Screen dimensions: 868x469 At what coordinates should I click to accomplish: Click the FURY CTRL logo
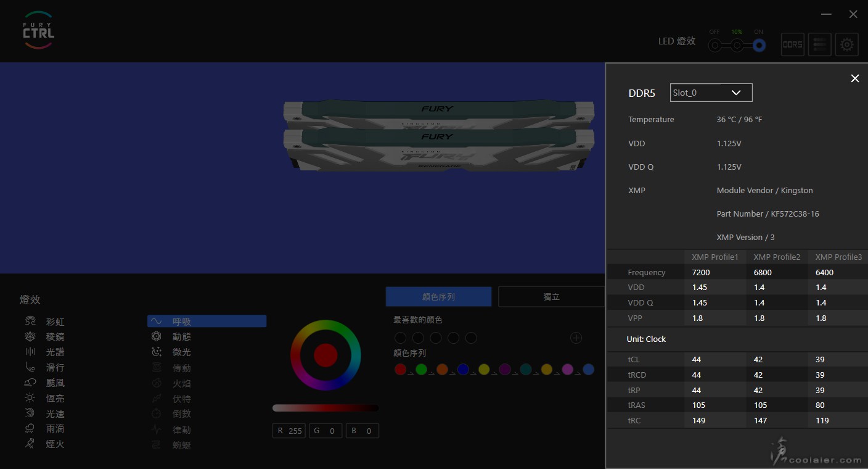pyautogui.click(x=38, y=30)
